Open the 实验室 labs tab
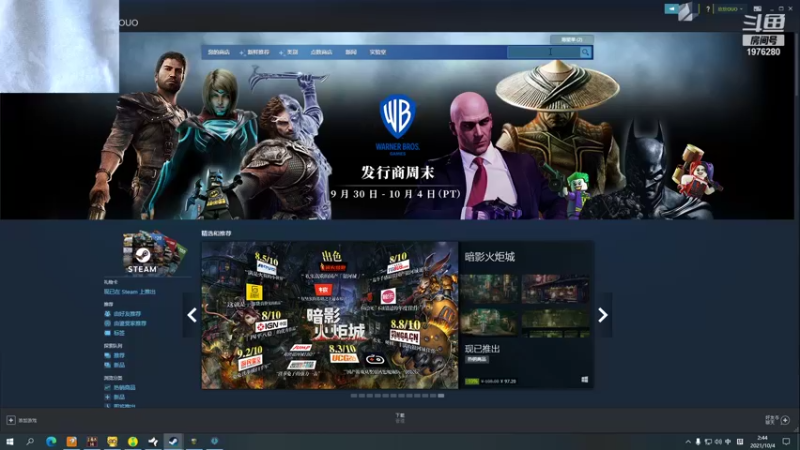The height and width of the screenshot is (450, 800). 378,52
